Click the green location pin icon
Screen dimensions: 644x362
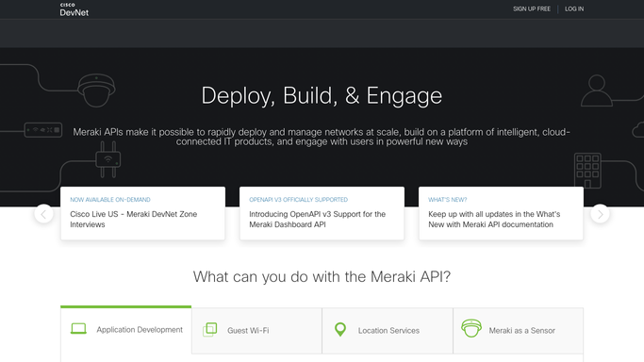(x=340, y=329)
